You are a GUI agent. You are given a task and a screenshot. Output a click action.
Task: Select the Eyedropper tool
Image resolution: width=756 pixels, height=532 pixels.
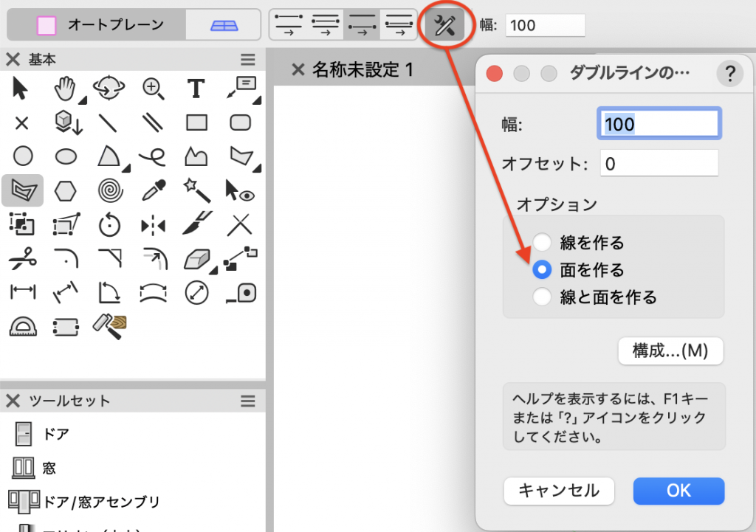point(153,191)
